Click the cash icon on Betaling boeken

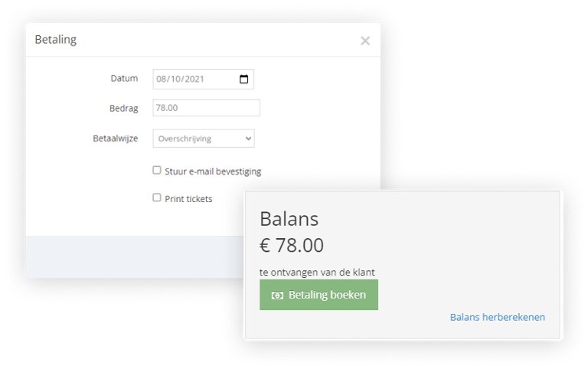pos(277,295)
